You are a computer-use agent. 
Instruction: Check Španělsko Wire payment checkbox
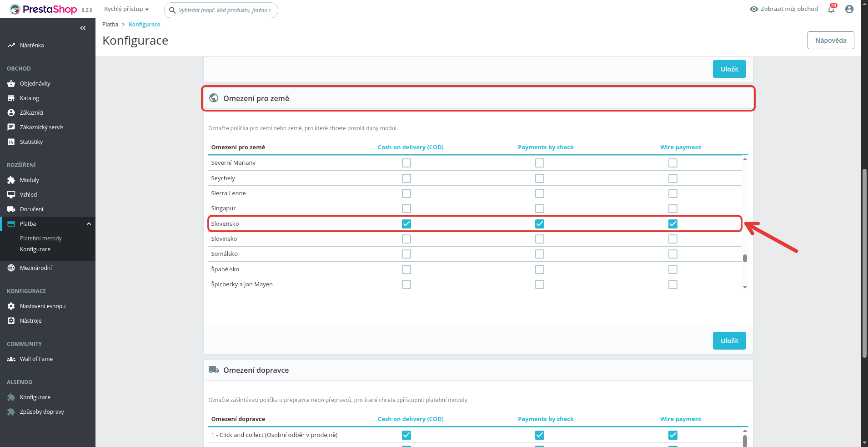pyautogui.click(x=673, y=269)
